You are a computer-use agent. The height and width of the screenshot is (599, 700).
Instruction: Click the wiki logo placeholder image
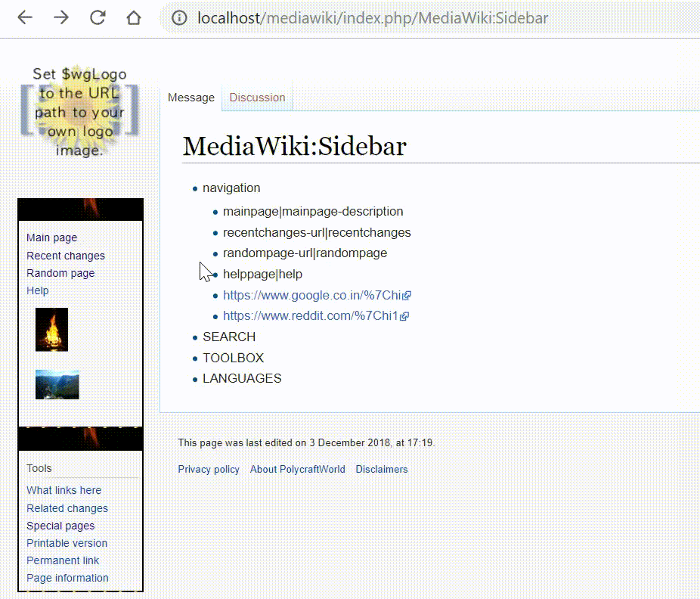80,112
